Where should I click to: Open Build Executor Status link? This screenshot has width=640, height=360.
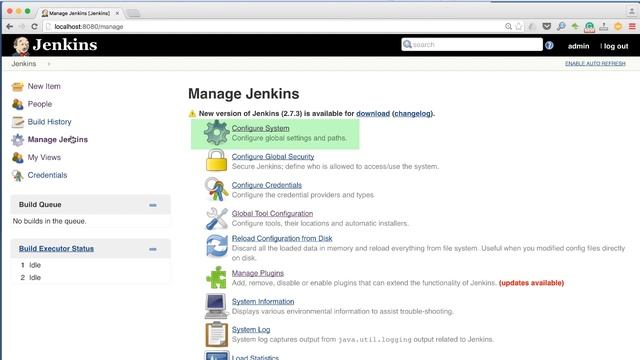(56, 249)
